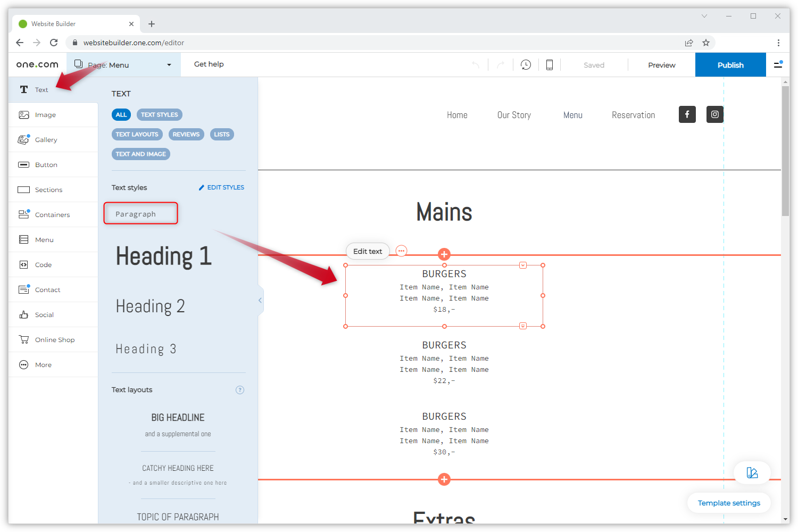The image size is (798, 532).
Task: Click the Facebook social icon
Action: click(687, 114)
